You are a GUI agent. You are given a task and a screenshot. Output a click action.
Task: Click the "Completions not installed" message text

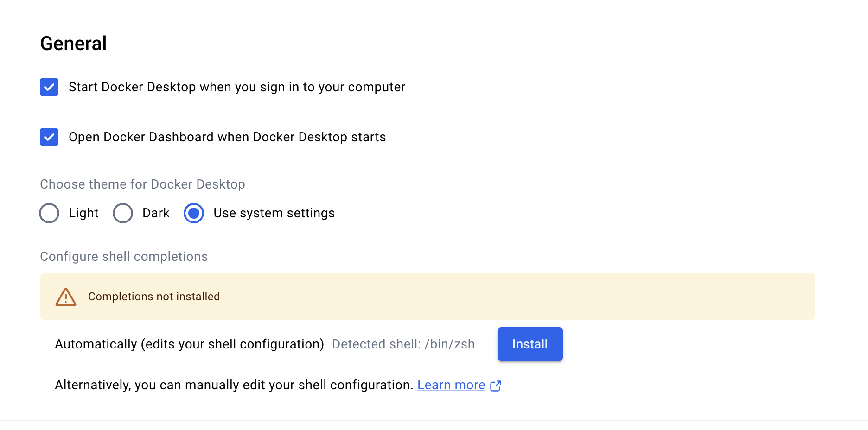(154, 297)
